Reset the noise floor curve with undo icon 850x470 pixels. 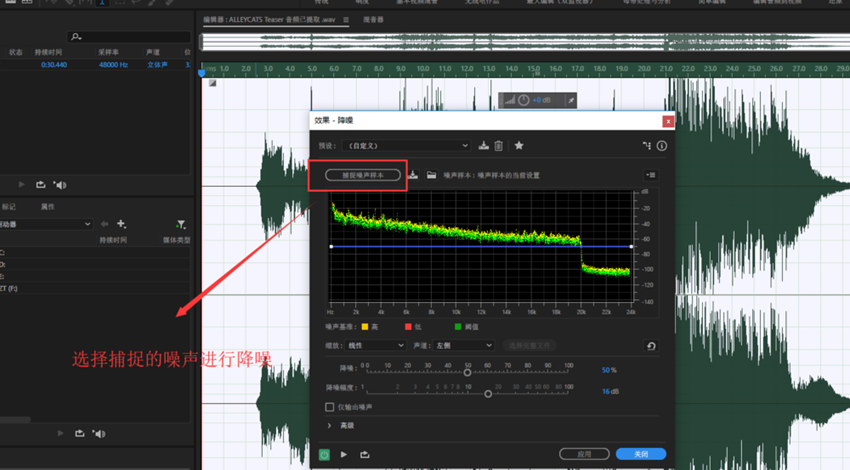click(x=652, y=346)
